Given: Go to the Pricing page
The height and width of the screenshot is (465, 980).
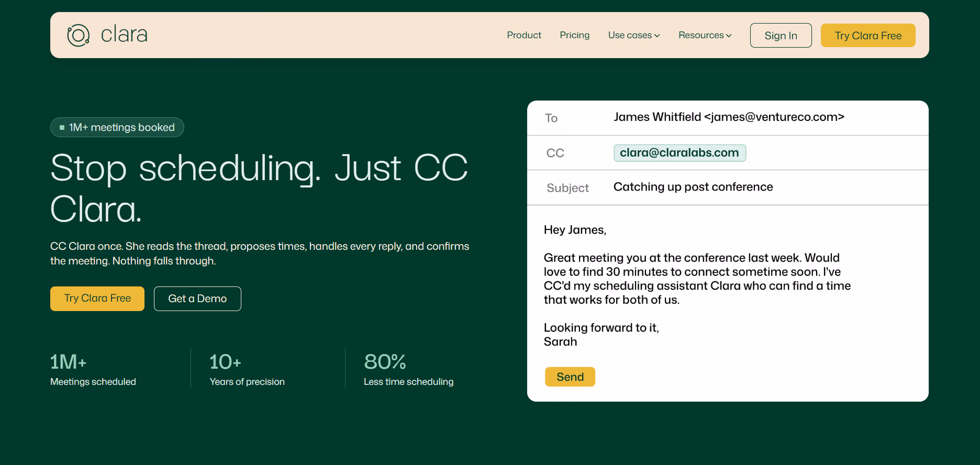Looking at the screenshot, I should (x=574, y=35).
